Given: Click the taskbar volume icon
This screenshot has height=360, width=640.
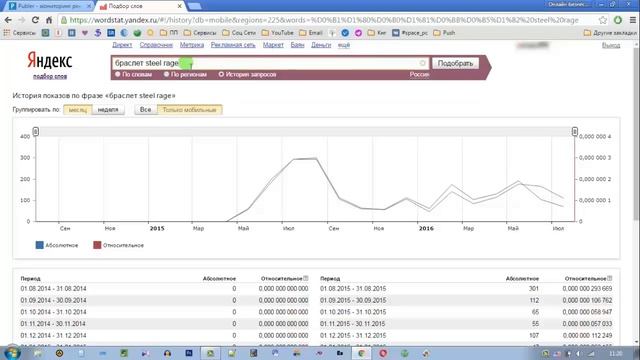Looking at the screenshot, I should pyautogui.click(x=578, y=353).
